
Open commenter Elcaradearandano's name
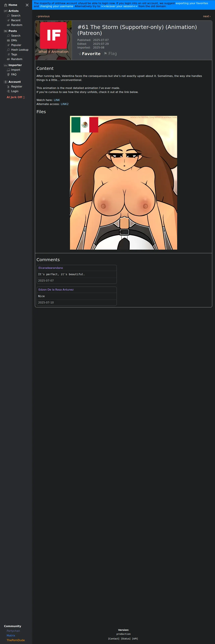(51, 268)
